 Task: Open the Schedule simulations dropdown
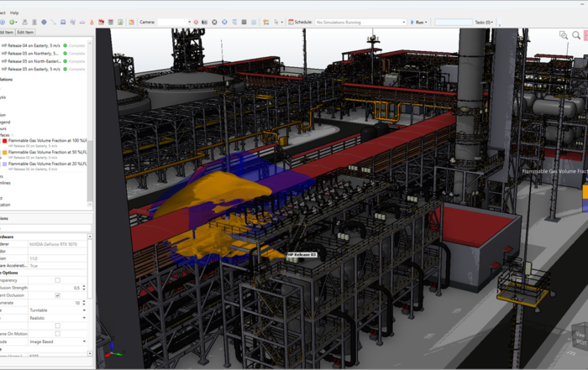(404, 22)
